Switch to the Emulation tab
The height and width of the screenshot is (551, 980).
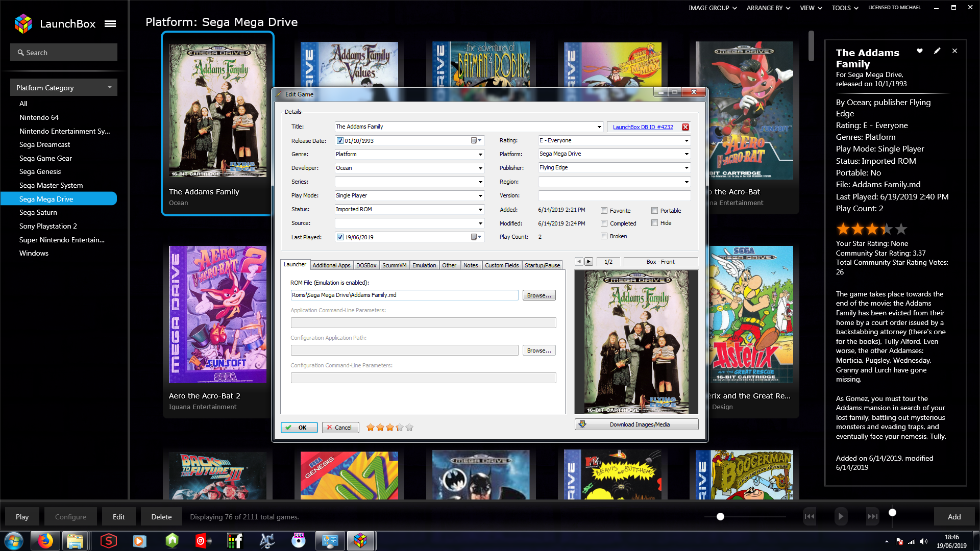tap(424, 265)
